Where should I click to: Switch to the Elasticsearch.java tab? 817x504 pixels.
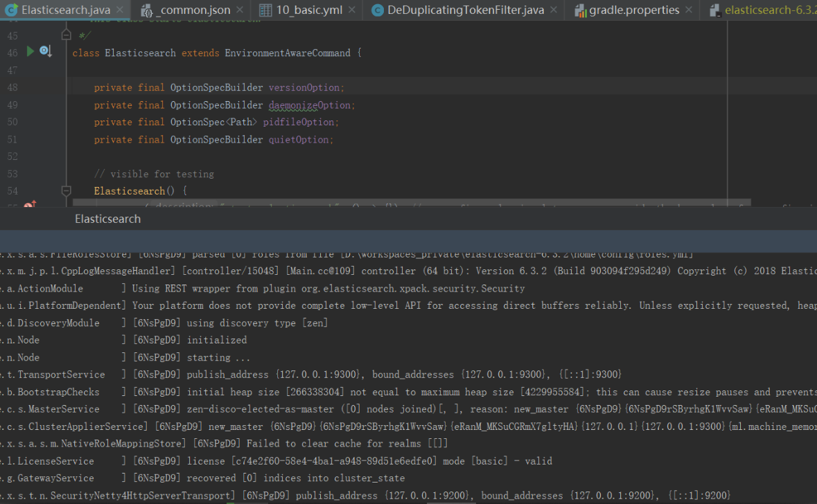click(x=66, y=10)
